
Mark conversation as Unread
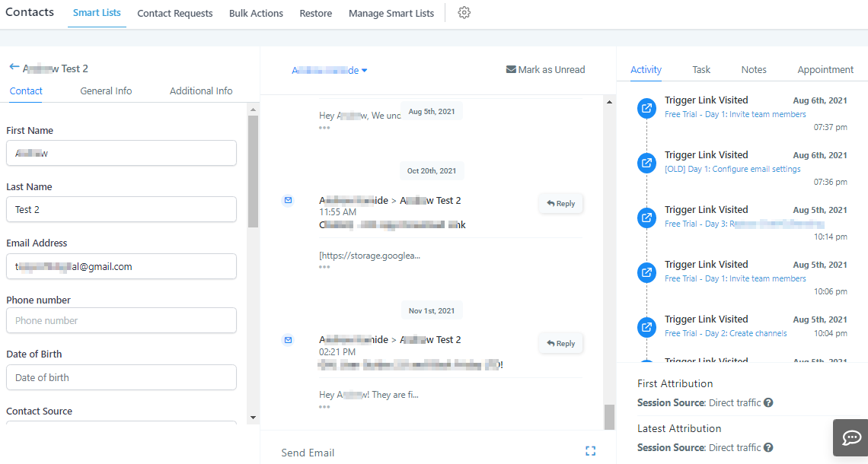coord(545,69)
